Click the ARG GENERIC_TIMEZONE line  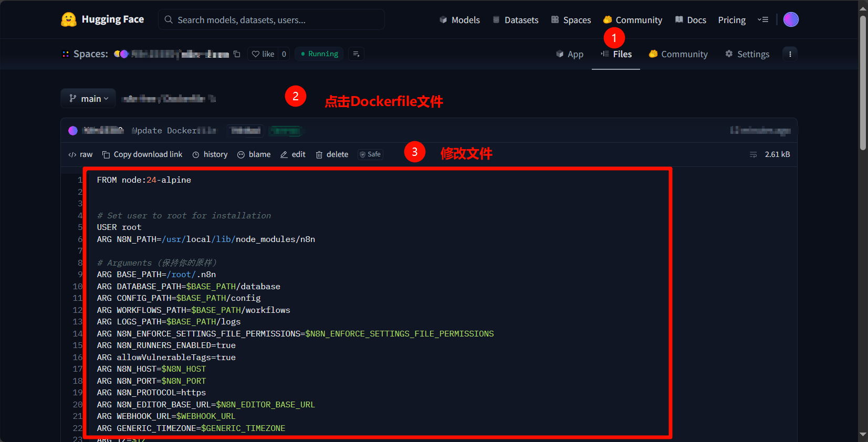(191, 428)
